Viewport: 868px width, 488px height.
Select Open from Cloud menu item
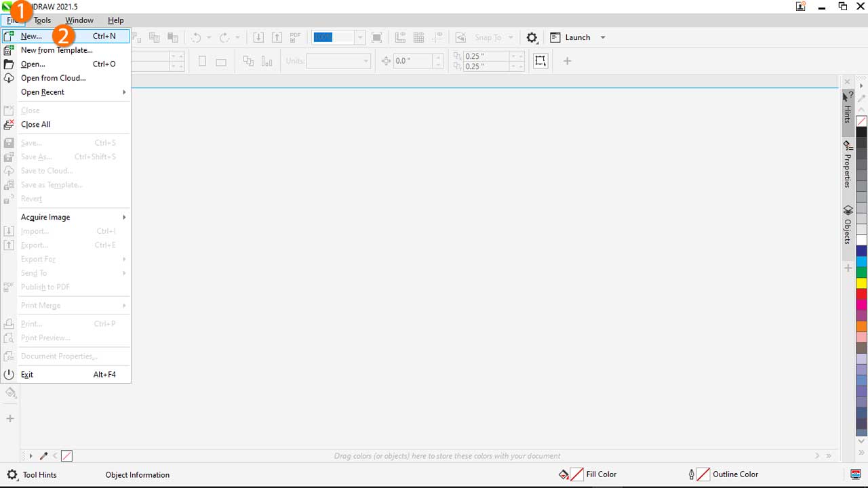click(53, 78)
